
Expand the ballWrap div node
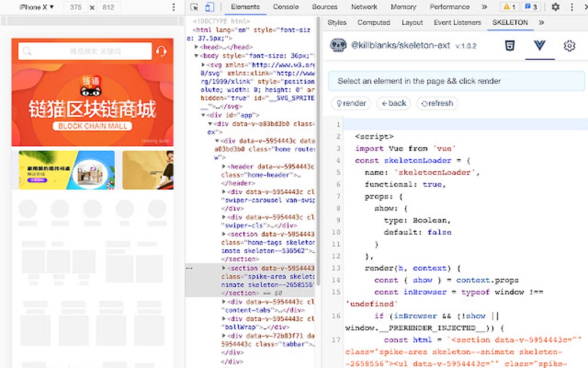224,318
